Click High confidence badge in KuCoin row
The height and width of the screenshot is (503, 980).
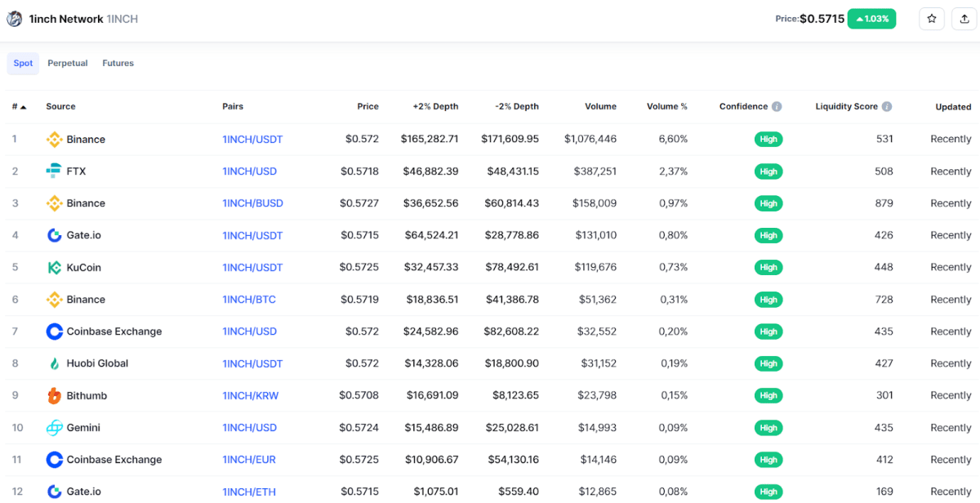(768, 267)
